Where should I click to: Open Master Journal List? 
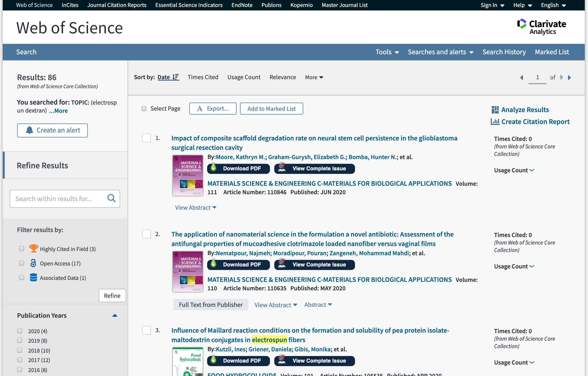[x=344, y=5]
